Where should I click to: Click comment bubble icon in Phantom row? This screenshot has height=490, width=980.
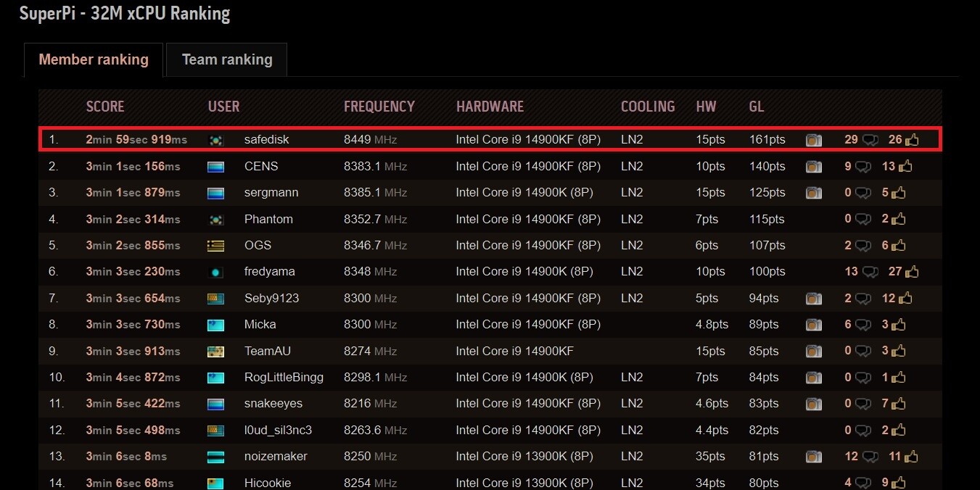[863, 219]
